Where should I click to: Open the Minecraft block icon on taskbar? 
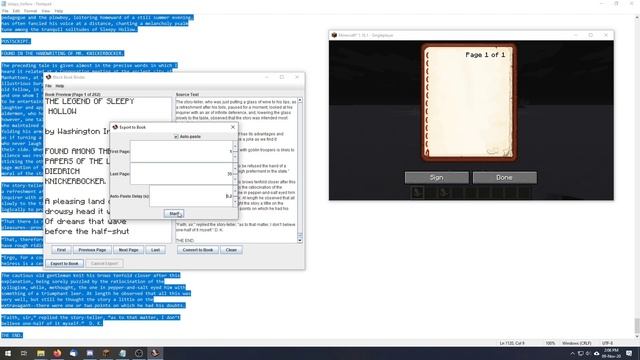(x=106, y=353)
